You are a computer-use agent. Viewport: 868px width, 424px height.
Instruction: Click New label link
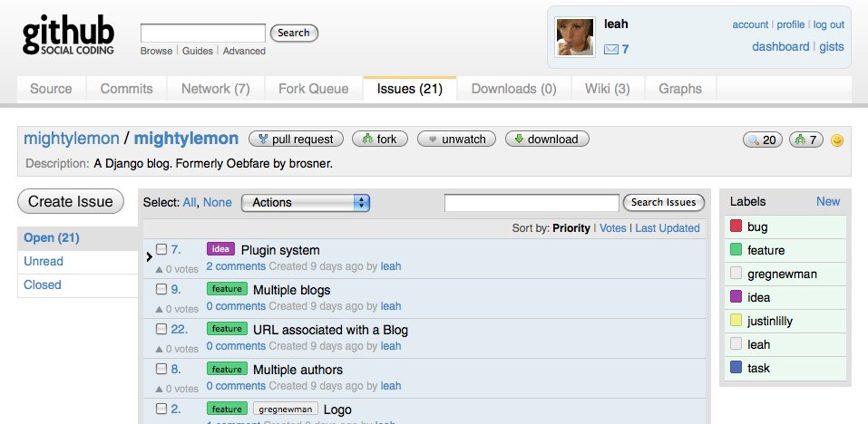click(827, 202)
